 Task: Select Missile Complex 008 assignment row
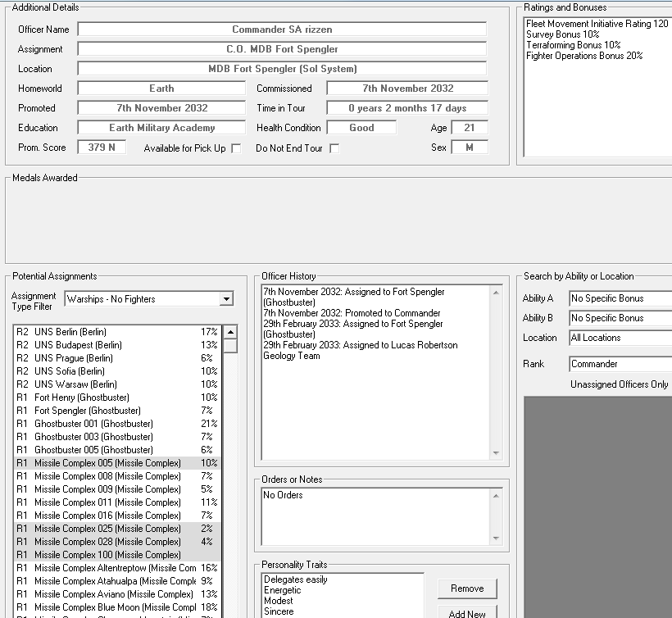click(x=118, y=476)
